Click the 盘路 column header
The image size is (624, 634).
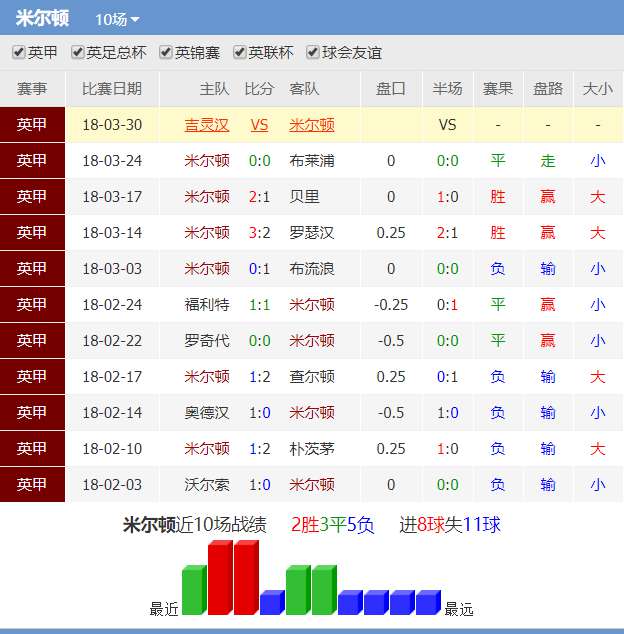point(548,89)
